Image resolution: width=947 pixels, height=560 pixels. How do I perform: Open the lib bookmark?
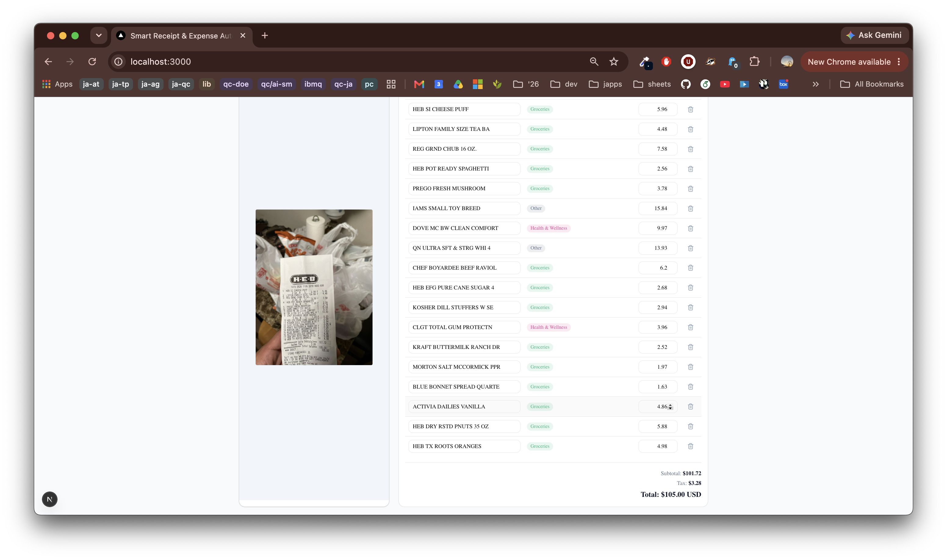207,84
